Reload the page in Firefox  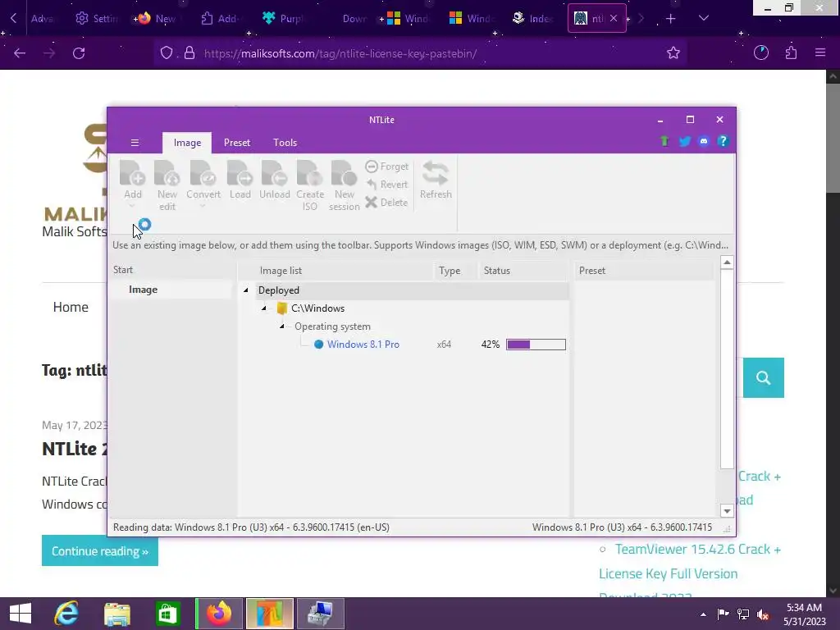click(79, 53)
